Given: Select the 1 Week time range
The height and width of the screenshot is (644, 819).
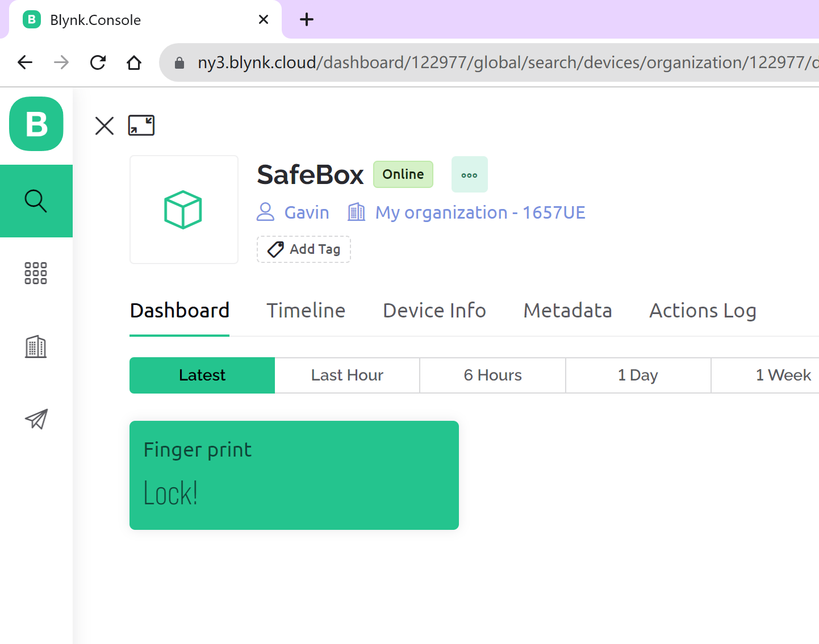Looking at the screenshot, I should click(765, 375).
